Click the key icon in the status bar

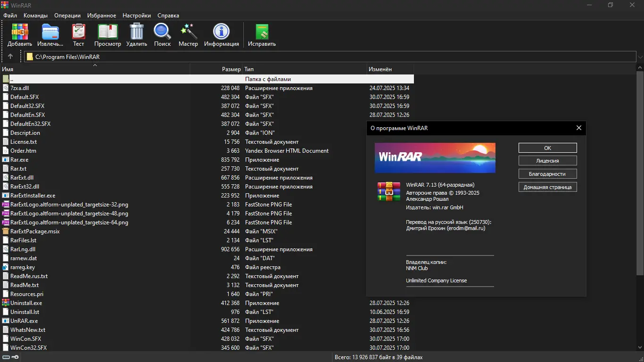pos(15,357)
